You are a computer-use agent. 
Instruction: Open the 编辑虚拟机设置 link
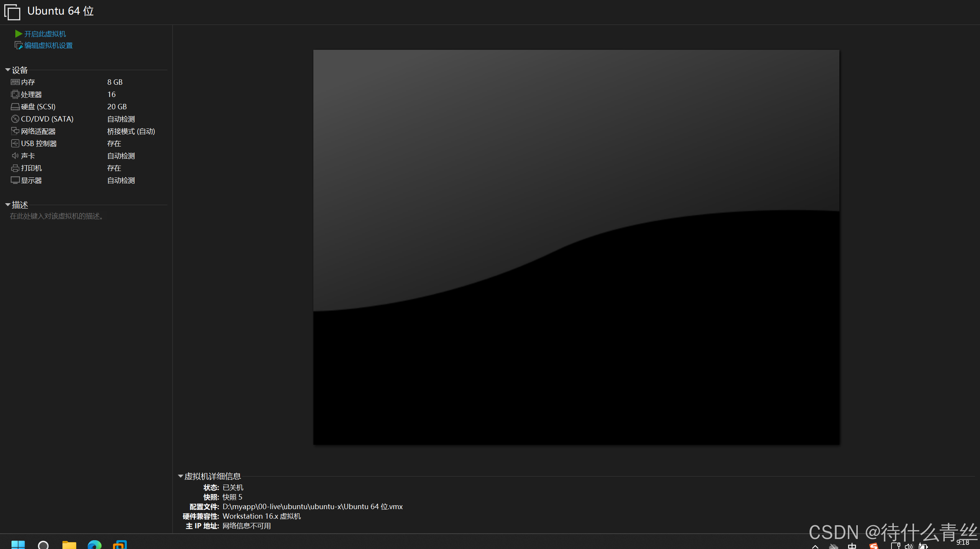point(49,45)
